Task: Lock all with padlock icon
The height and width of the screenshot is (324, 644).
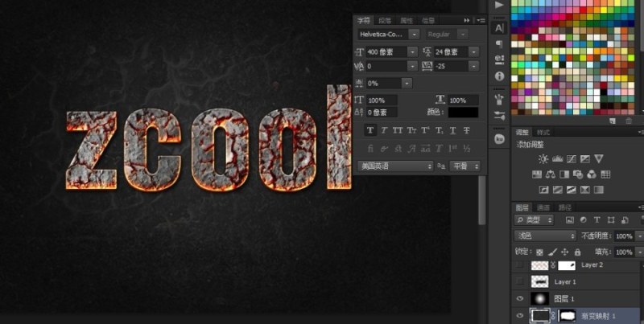Action: [577, 252]
